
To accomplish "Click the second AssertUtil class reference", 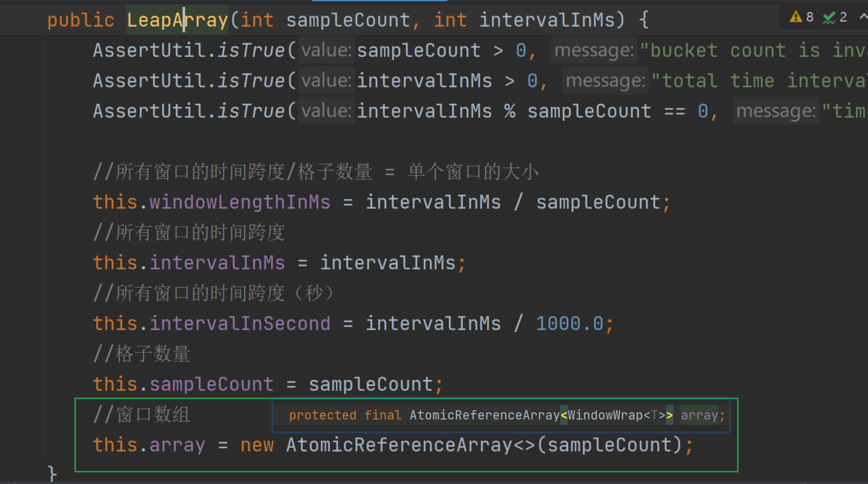I will (149, 80).
